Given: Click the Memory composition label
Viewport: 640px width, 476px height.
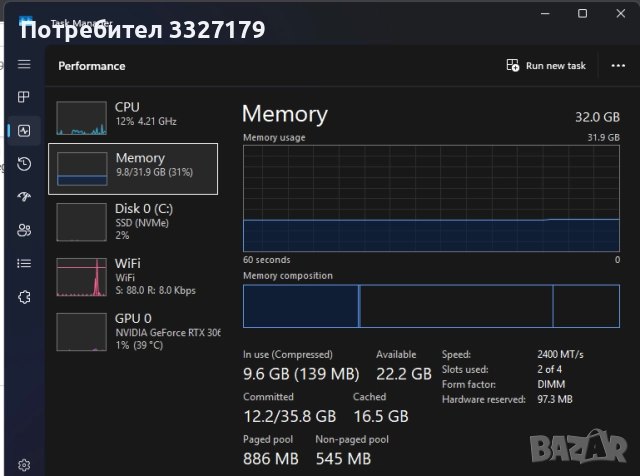Looking at the screenshot, I should tap(288, 276).
